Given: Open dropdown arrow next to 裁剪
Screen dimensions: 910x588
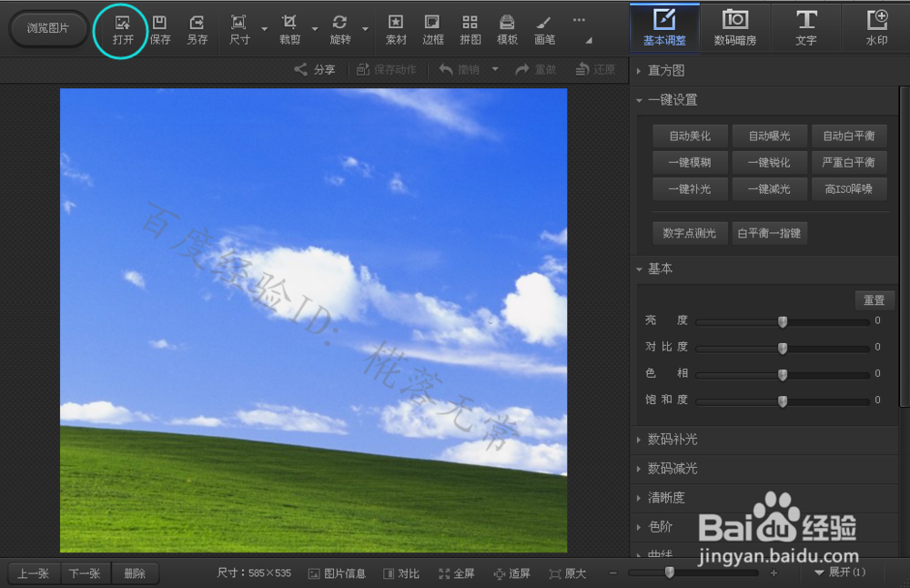Looking at the screenshot, I should click(315, 29).
